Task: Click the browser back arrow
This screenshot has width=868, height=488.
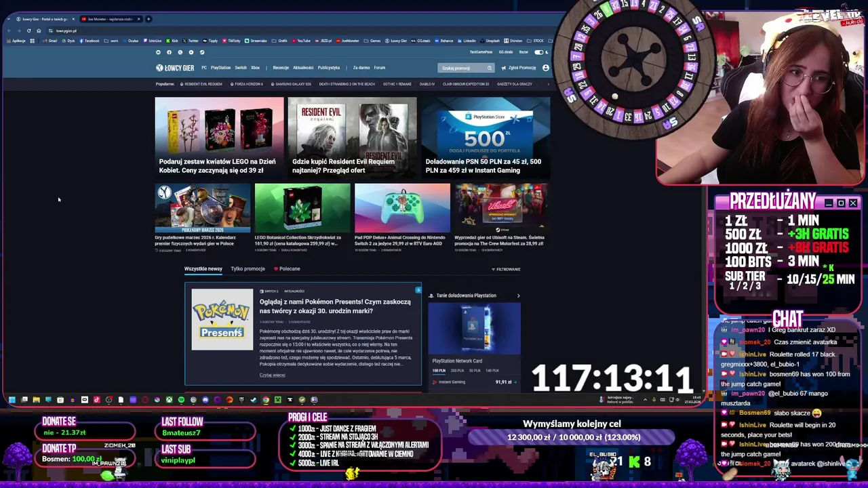Action: 9,30
